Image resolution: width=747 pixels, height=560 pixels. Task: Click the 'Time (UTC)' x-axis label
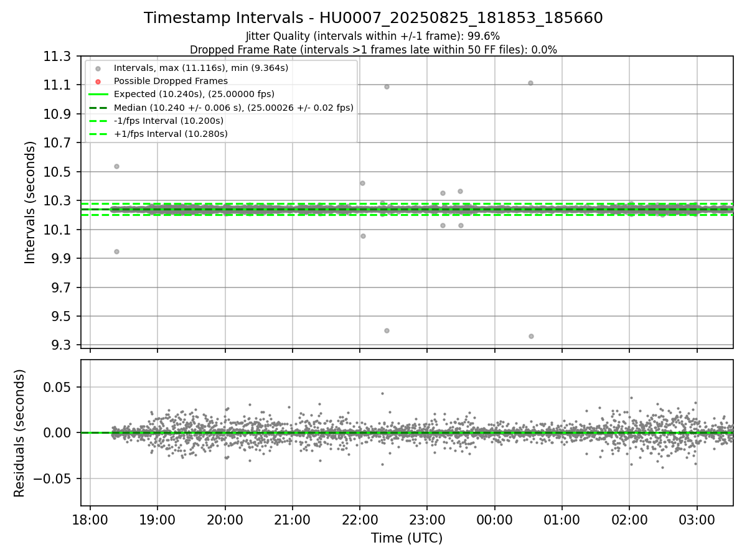[406, 538]
